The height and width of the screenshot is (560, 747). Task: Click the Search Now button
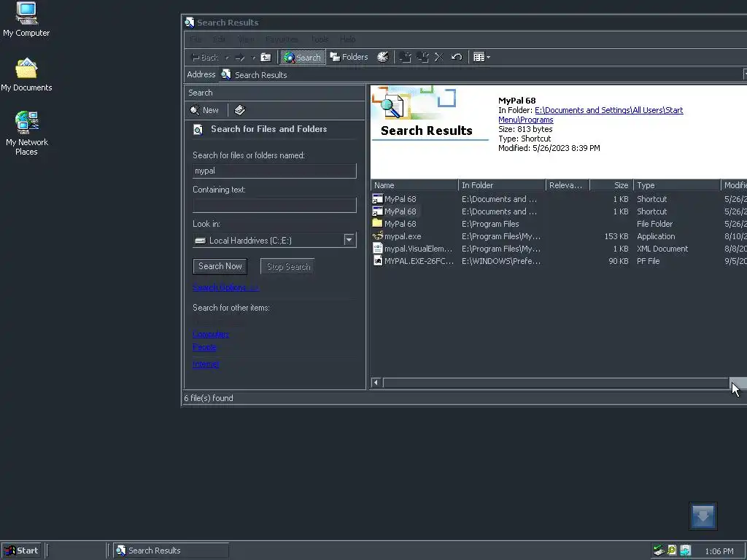click(x=220, y=266)
